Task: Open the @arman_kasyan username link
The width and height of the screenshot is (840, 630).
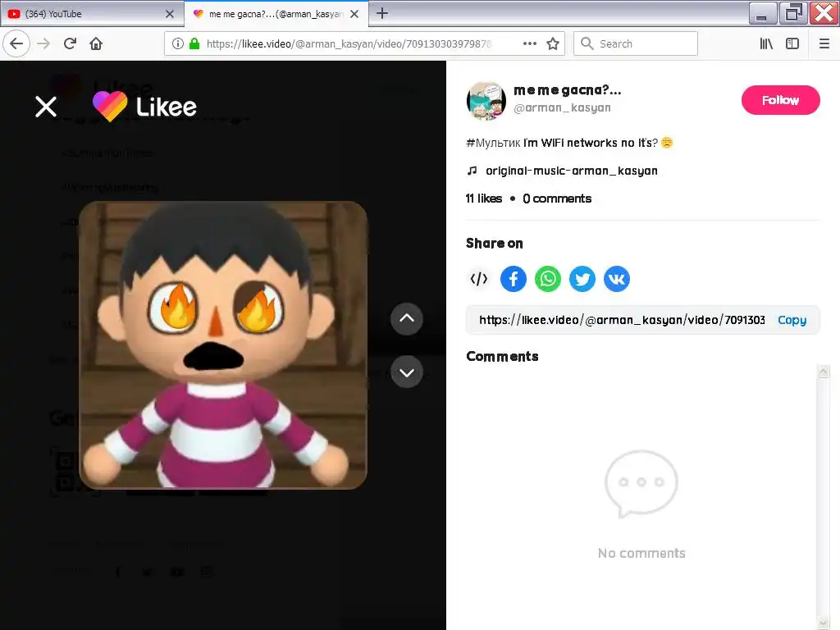Action: [x=562, y=107]
